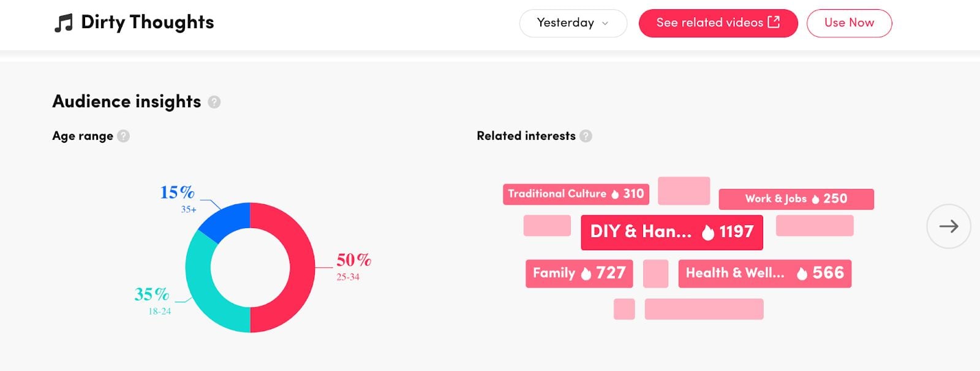980x371 pixels.
Task: Select the Work & Jobs 250 interest tag
Action: pyautogui.click(x=796, y=199)
